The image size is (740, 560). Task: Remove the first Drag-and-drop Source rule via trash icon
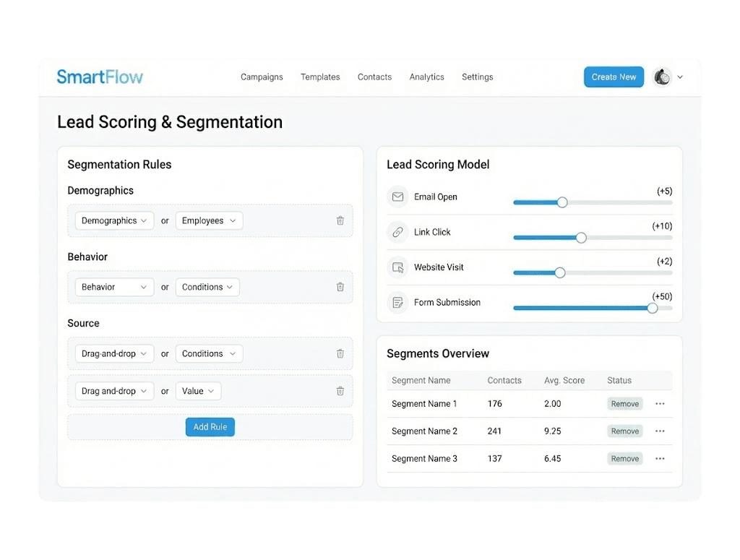coord(340,353)
